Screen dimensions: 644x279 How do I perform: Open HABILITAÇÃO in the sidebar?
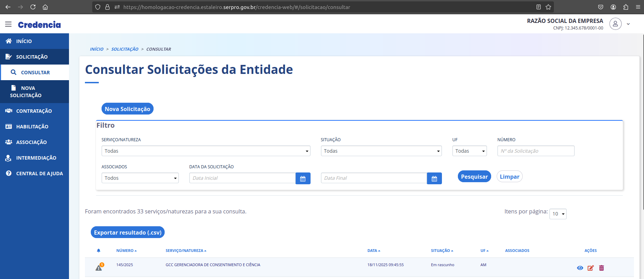pyautogui.click(x=34, y=126)
